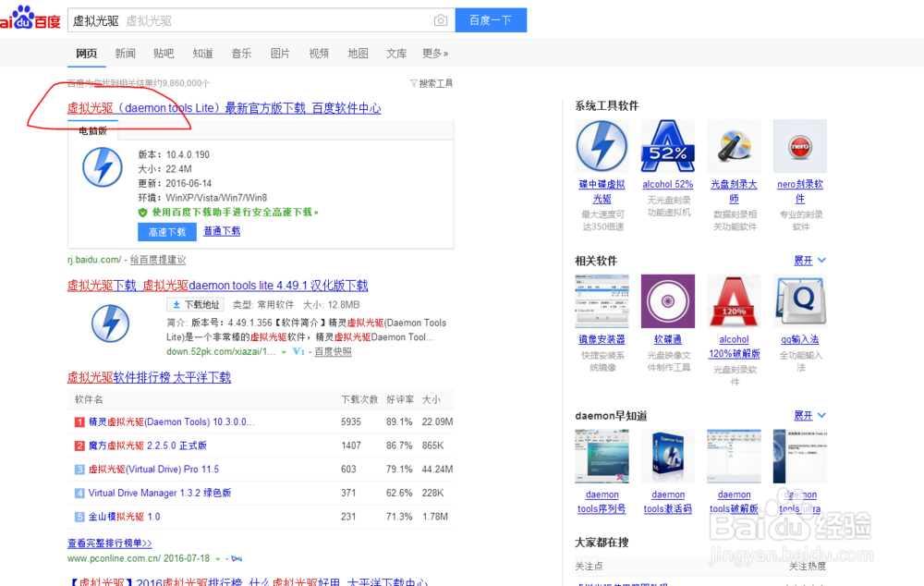Click the daemon tools激活码 box thumbnail
The height and width of the screenshot is (586, 924).
(x=668, y=457)
